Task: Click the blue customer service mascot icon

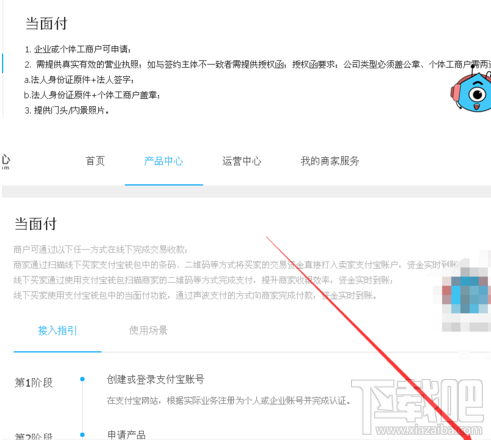Action: [x=471, y=90]
